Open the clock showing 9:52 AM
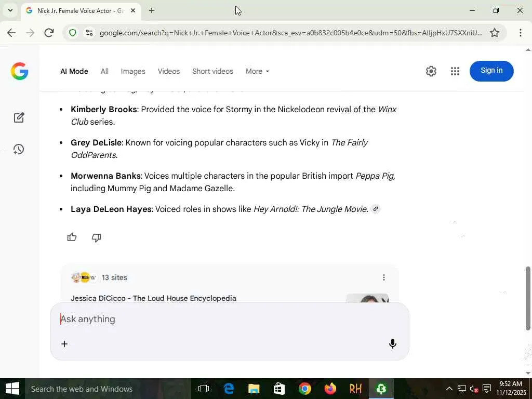This screenshot has width=532, height=399. [511, 388]
